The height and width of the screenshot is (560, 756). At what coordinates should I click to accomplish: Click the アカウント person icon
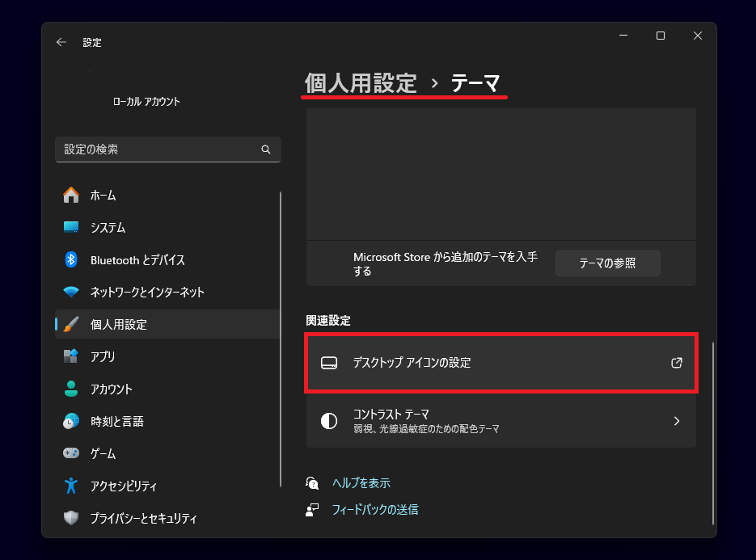tap(71, 389)
